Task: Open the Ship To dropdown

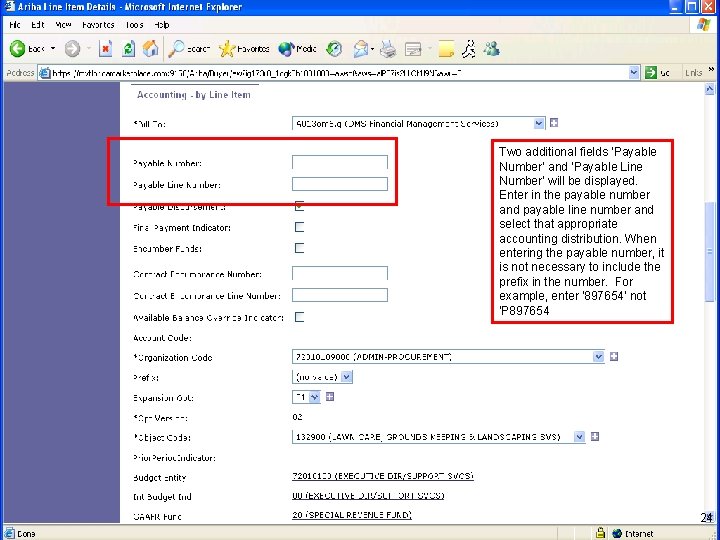Action: [539, 124]
